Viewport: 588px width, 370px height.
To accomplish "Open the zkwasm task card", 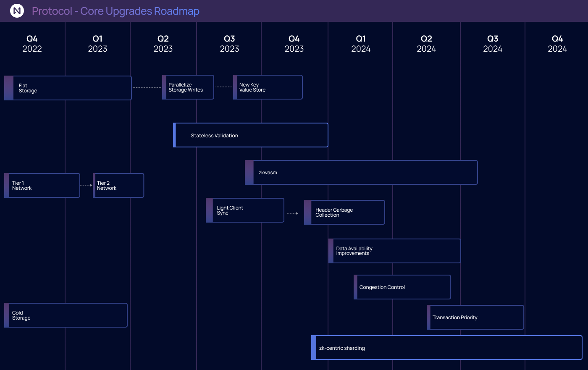I will point(361,172).
